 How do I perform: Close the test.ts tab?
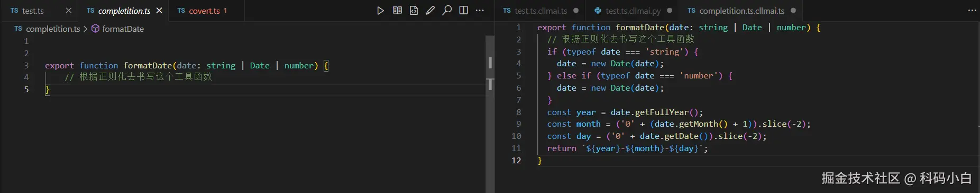[69, 11]
